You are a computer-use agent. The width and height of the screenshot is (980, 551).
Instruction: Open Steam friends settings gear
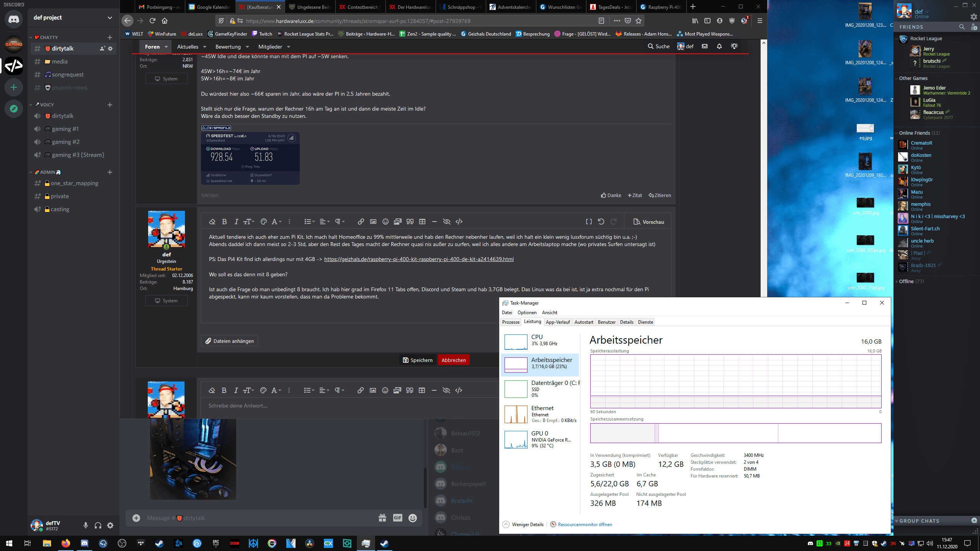(x=973, y=16)
